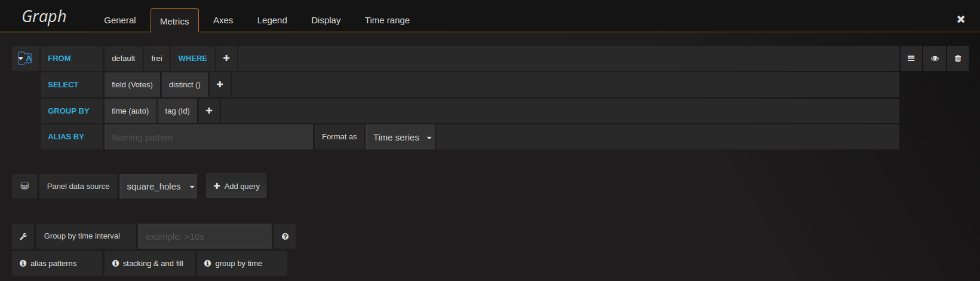Open the query row hamburger menu
This screenshot has height=281, width=980.
click(x=911, y=59)
